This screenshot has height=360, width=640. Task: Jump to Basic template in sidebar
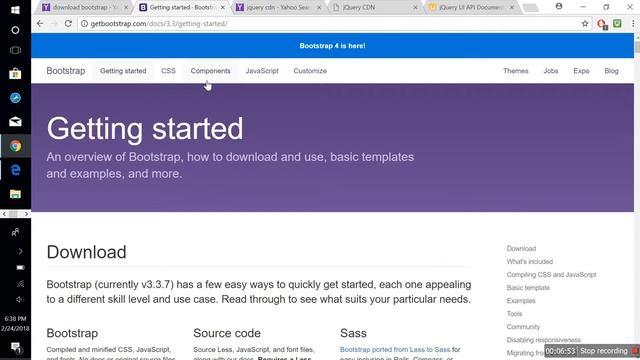tap(528, 288)
